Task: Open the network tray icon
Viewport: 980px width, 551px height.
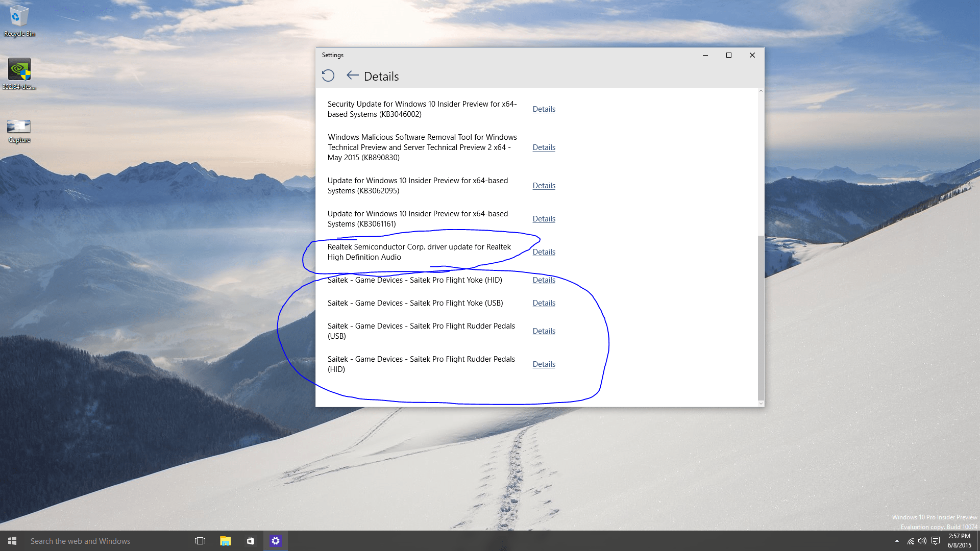Action: (x=910, y=541)
